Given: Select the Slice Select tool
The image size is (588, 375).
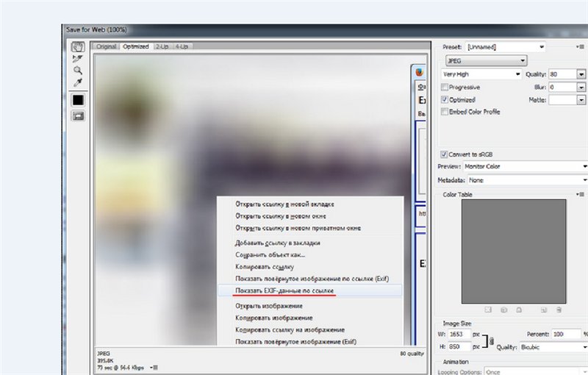Looking at the screenshot, I should coord(78,59).
